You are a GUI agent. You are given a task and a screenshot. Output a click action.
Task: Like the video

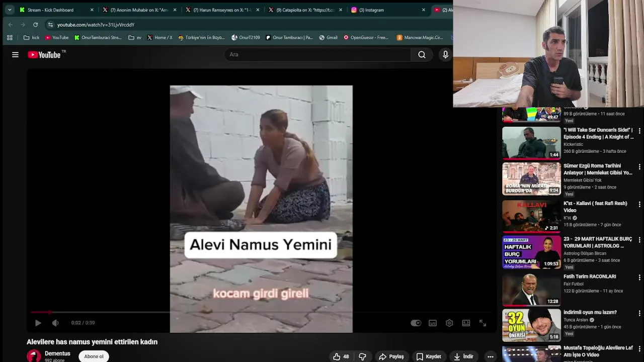341,356
